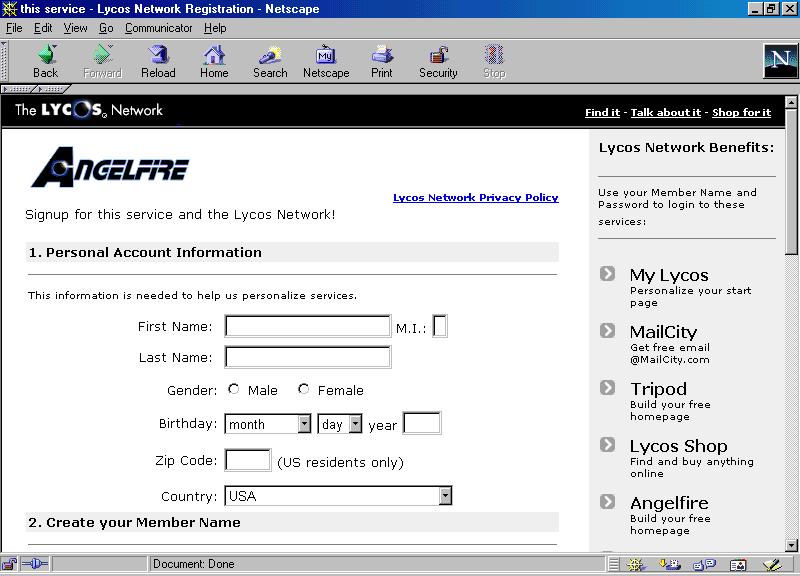Open the birthday day dropdown
Viewport: 800px width, 576px height.
coord(355,424)
